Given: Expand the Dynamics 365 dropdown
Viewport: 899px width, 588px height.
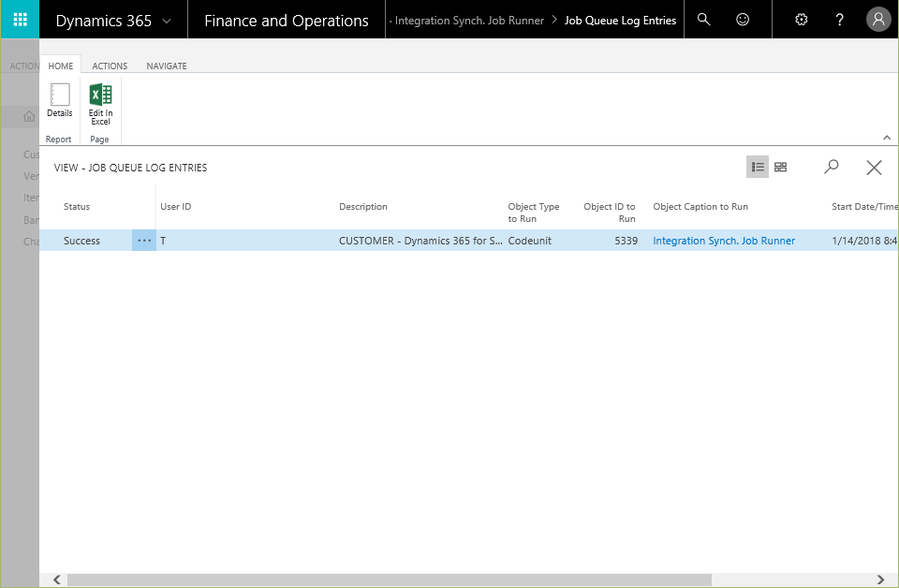Looking at the screenshot, I should pyautogui.click(x=167, y=22).
